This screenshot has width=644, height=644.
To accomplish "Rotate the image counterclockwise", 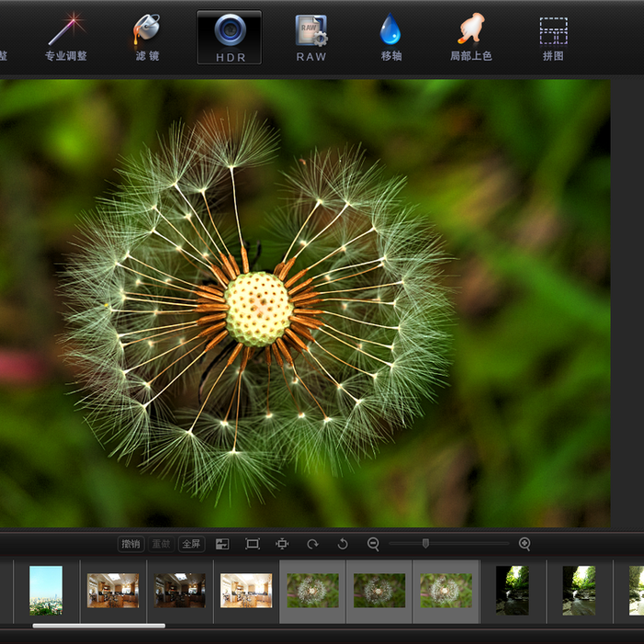I will (x=343, y=544).
